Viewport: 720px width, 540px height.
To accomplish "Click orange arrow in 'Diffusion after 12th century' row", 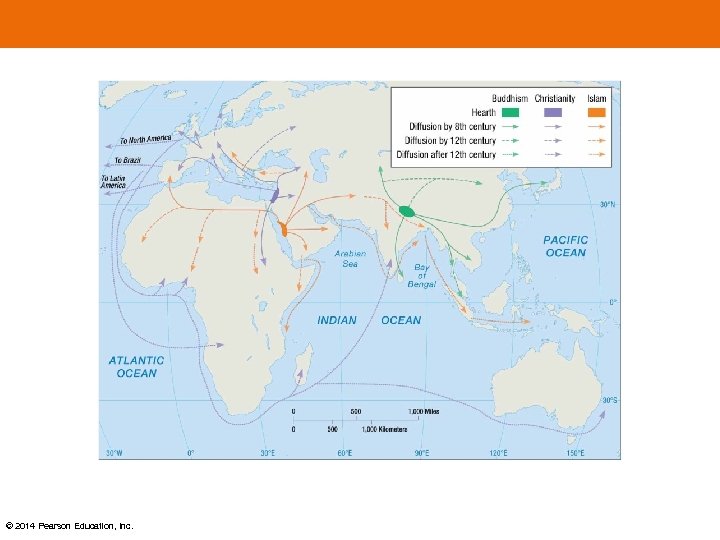I will (596, 155).
